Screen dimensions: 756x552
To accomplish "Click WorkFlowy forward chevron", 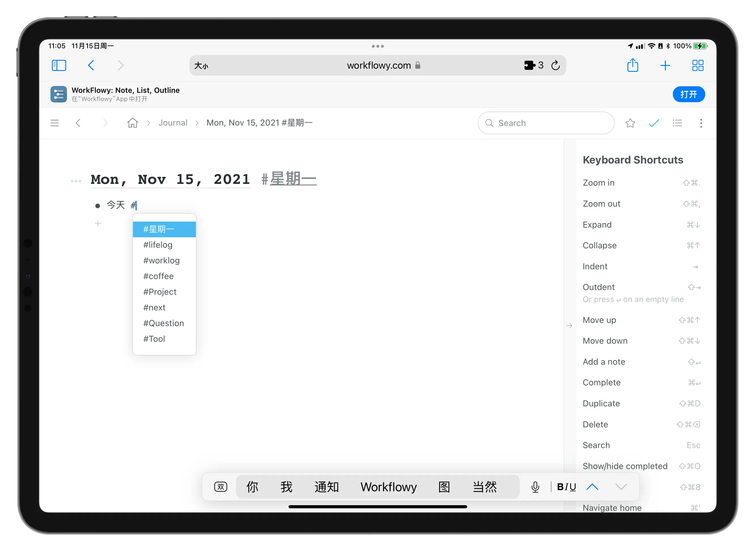I will 105,123.
